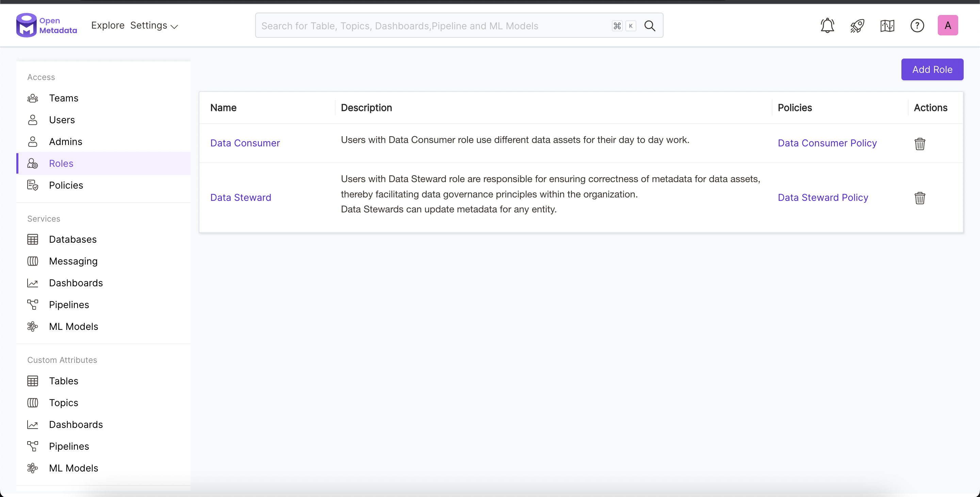This screenshot has width=980, height=497.
Task: Open the Data Steward Policy link
Action: coord(822,197)
